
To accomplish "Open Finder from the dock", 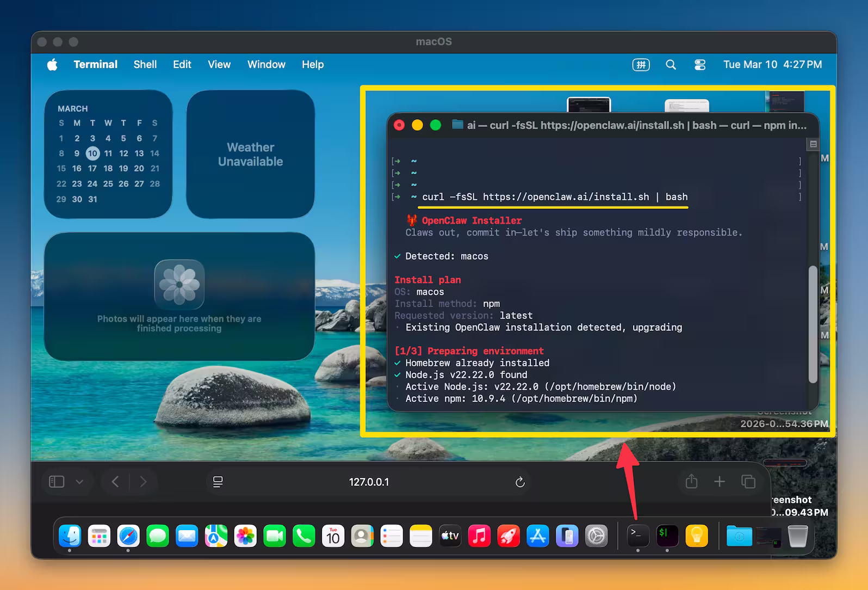I will 70,536.
